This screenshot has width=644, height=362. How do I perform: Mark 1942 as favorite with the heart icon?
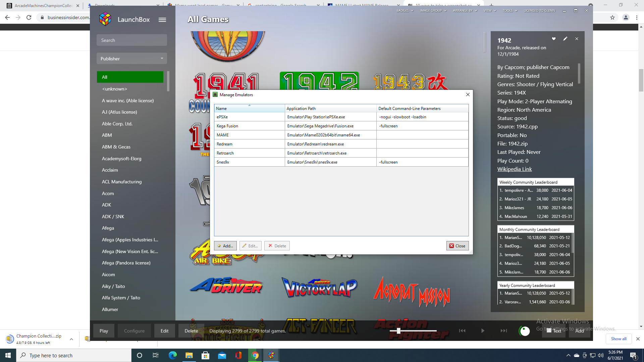click(x=554, y=39)
